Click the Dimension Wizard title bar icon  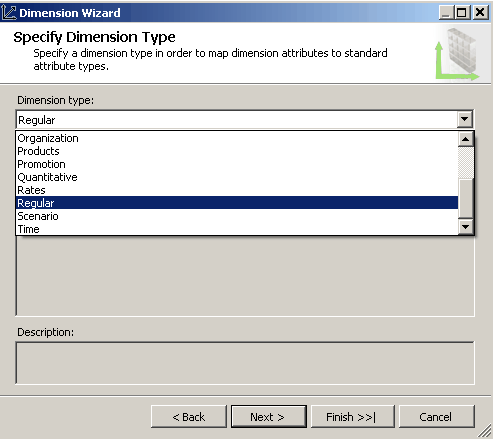pos(8,13)
